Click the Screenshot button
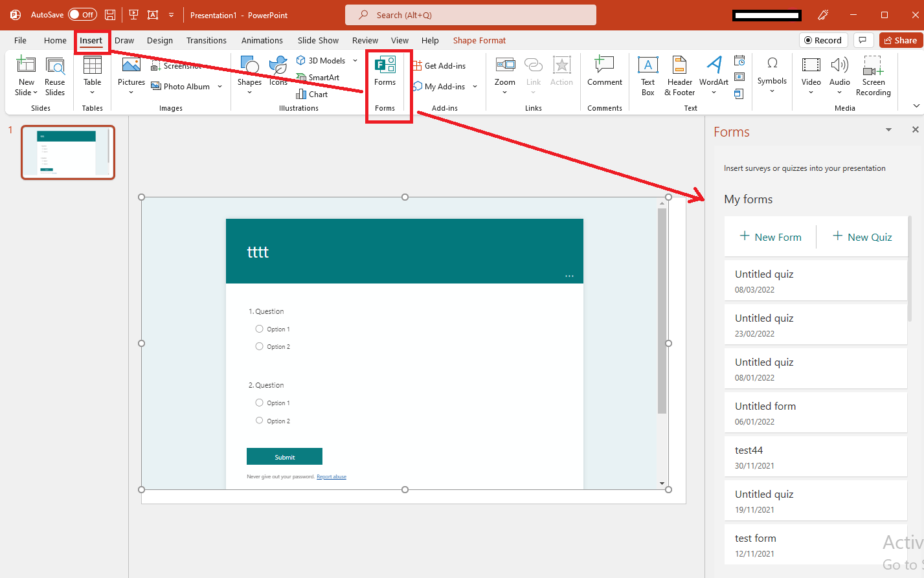The width and height of the screenshot is (924, 578). click(177, 66)
